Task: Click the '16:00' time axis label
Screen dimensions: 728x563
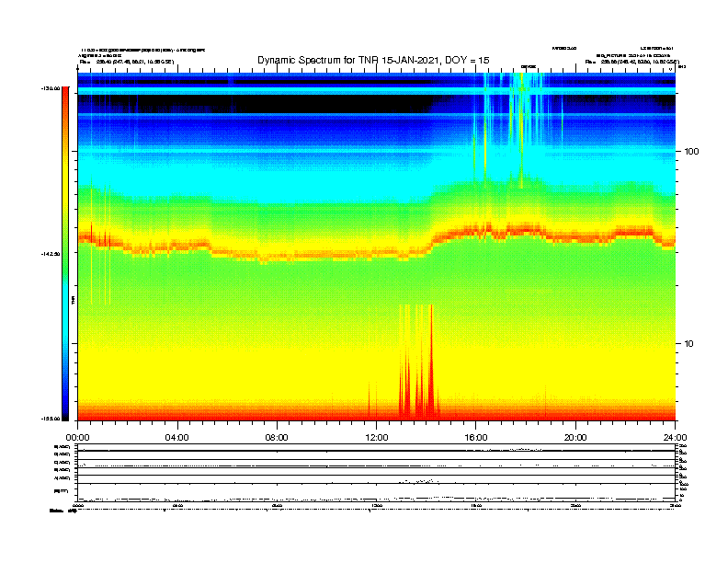Action: point(476,438)
